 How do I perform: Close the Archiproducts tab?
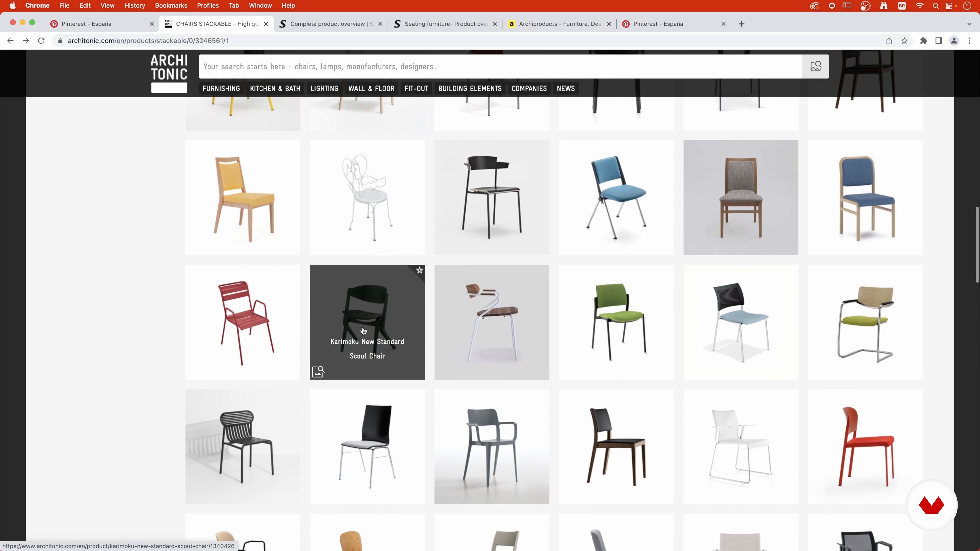[609, 24]
